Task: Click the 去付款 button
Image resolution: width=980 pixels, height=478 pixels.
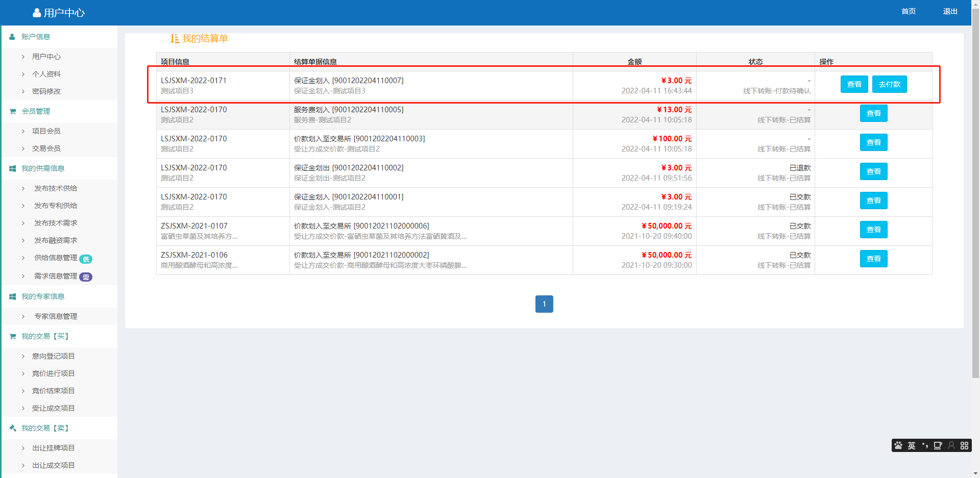Action: pos(890,84)
